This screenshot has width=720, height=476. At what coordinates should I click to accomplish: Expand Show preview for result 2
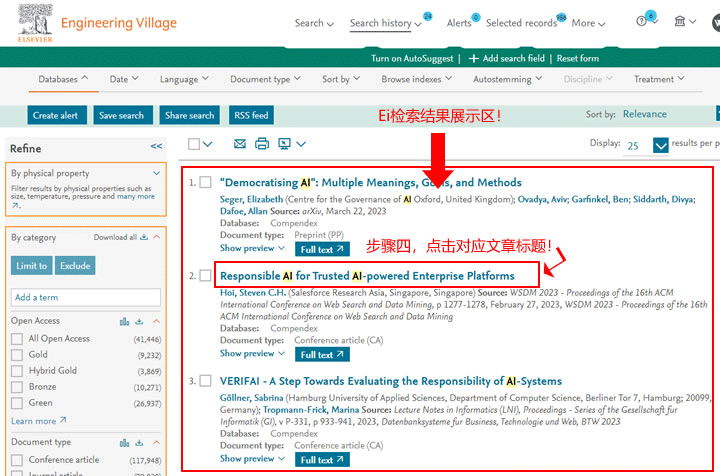pyautogui.click(x=252, y=354)
